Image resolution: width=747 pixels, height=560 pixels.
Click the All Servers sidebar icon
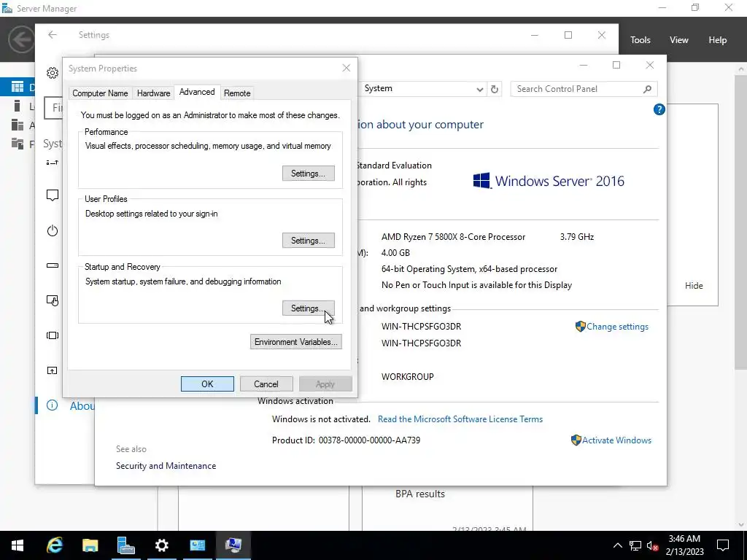tap(18, 125)
